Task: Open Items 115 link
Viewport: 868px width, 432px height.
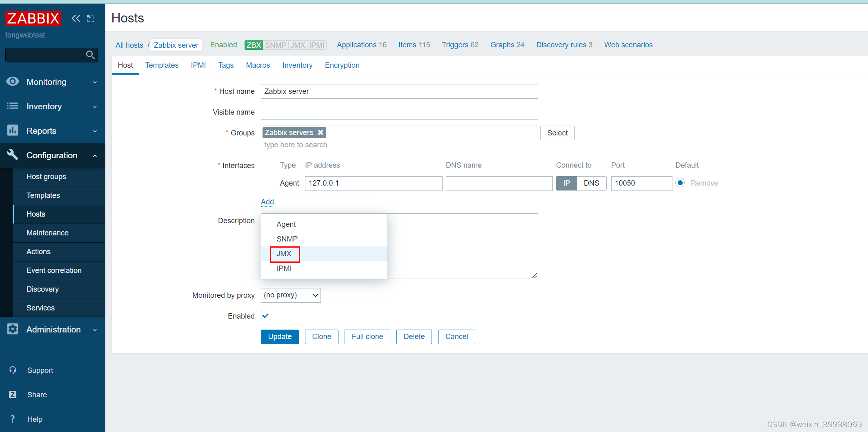Action: [x=414, y=45]
